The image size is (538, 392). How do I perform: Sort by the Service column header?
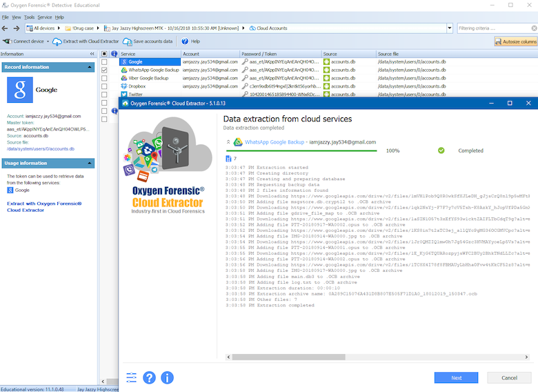coord(150,54)
